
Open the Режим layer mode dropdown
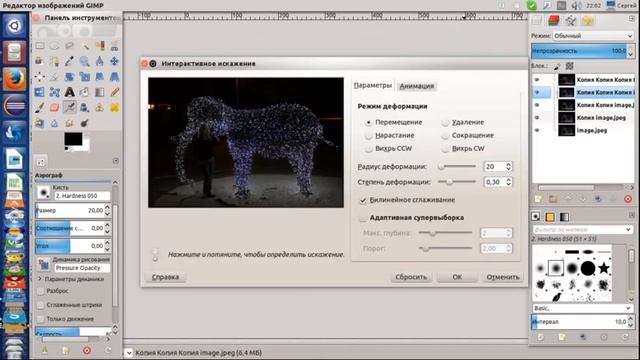(x=593, y=36)
